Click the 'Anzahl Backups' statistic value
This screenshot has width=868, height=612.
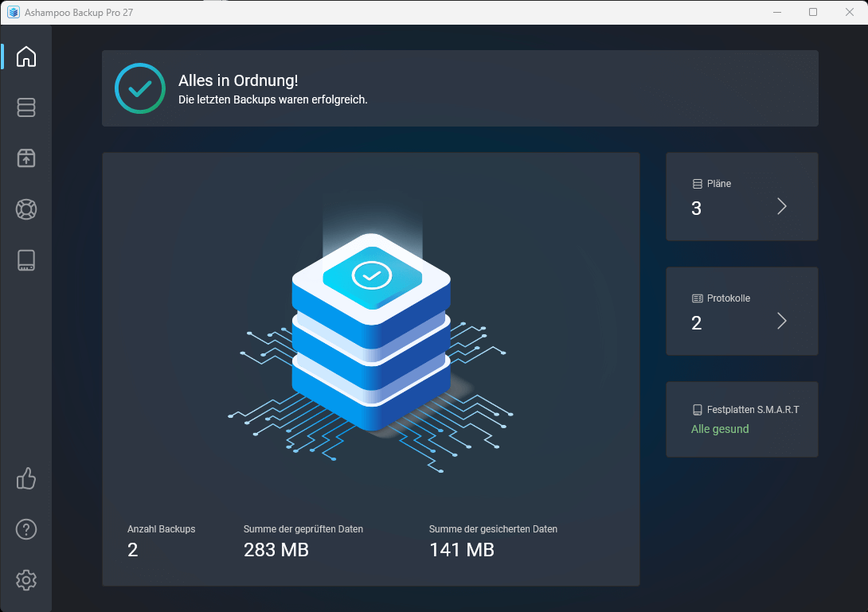132,549
